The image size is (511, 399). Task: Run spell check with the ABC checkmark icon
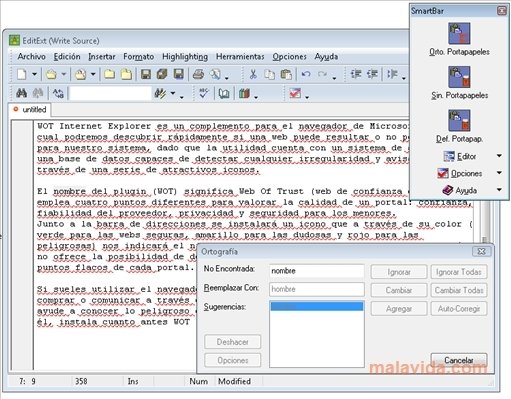[x=203, y=93]
